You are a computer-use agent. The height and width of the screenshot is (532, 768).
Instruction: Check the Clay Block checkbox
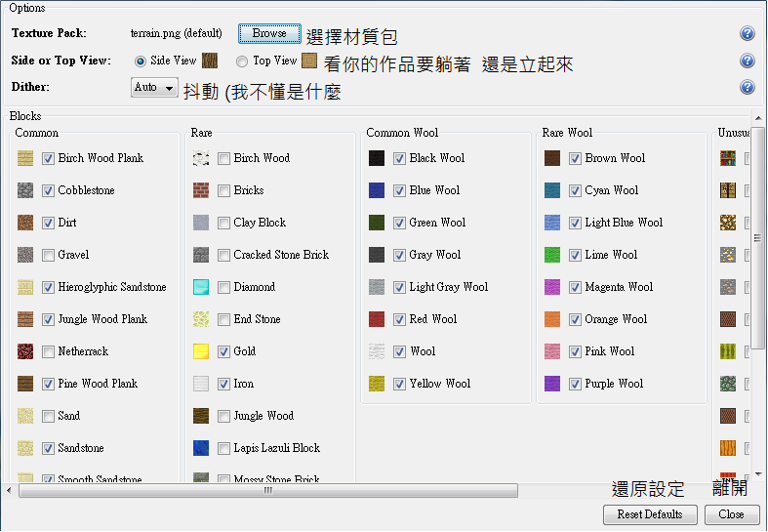pyautogui.click(x=223, y=223)
